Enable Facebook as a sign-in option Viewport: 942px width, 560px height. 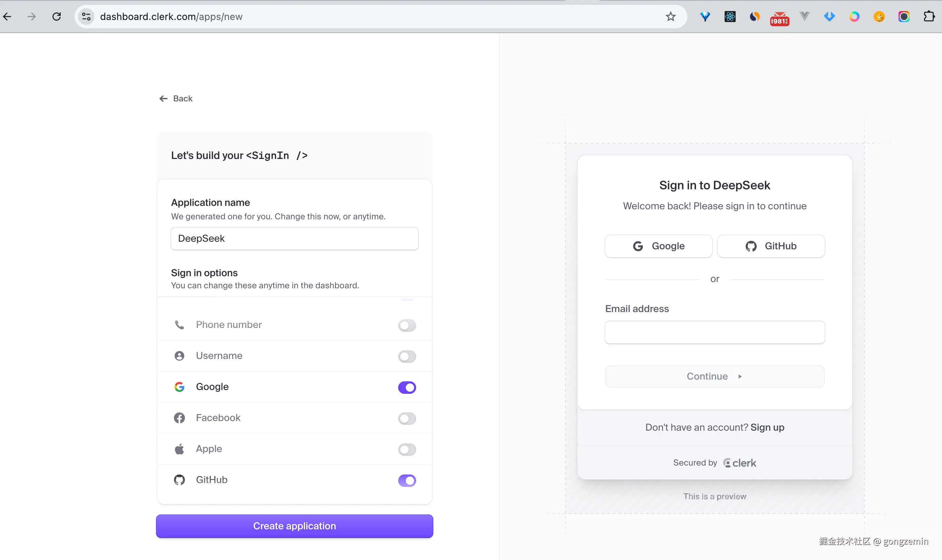(x=406, y=419)
